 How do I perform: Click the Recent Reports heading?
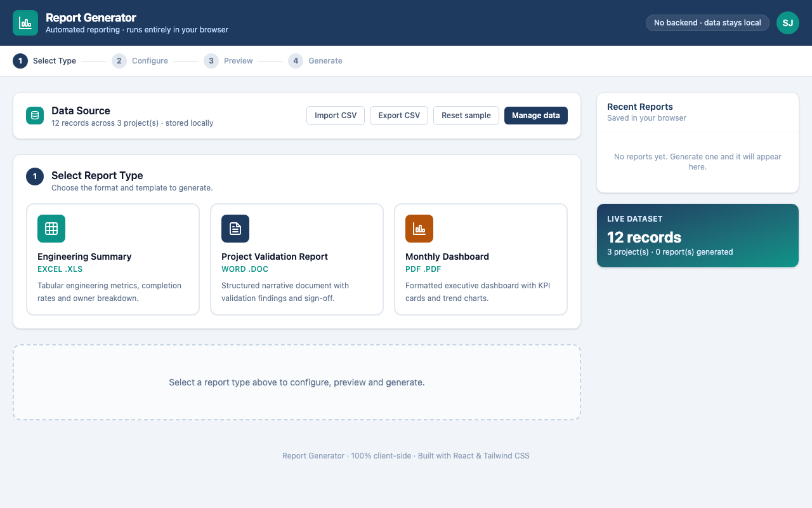tap(640, 107)
